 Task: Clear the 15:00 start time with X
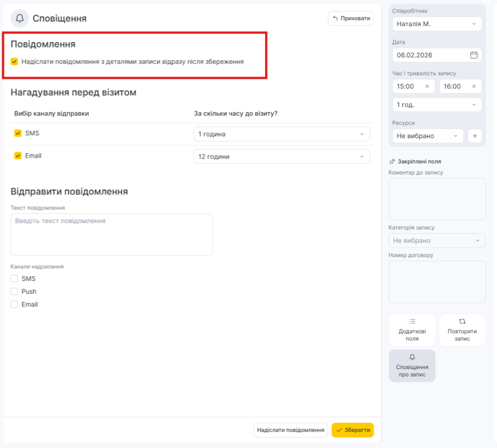pos(427,86)
